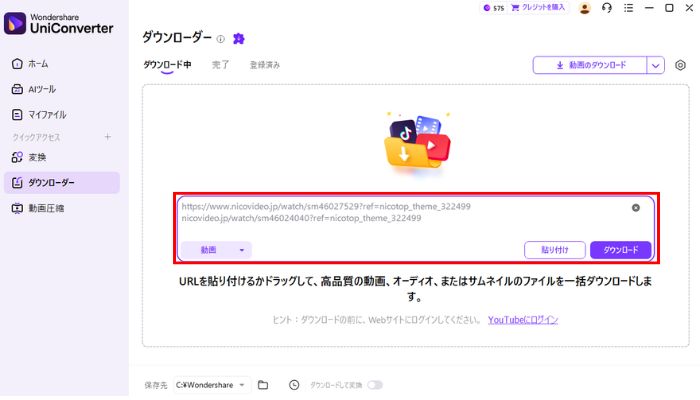
Task: Select the Downloader sidebar item
Action: click(x=62, y=183)
